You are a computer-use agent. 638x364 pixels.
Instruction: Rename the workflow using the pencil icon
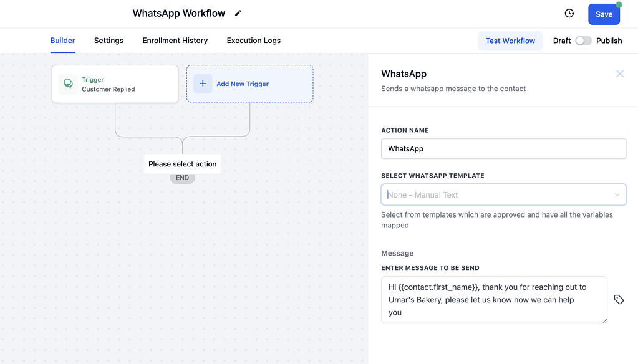pyautogui.click(x=238, y=13)
